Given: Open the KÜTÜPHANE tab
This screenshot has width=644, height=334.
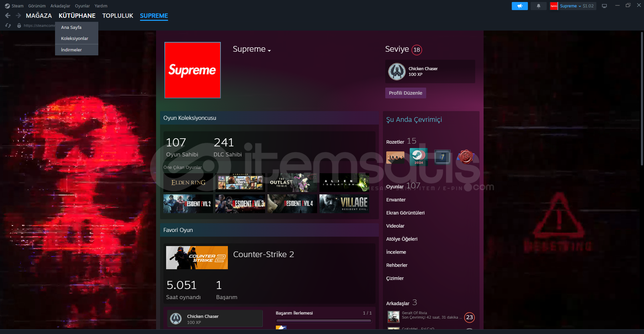Looking at the screenshot, I should tap(77, 16).
